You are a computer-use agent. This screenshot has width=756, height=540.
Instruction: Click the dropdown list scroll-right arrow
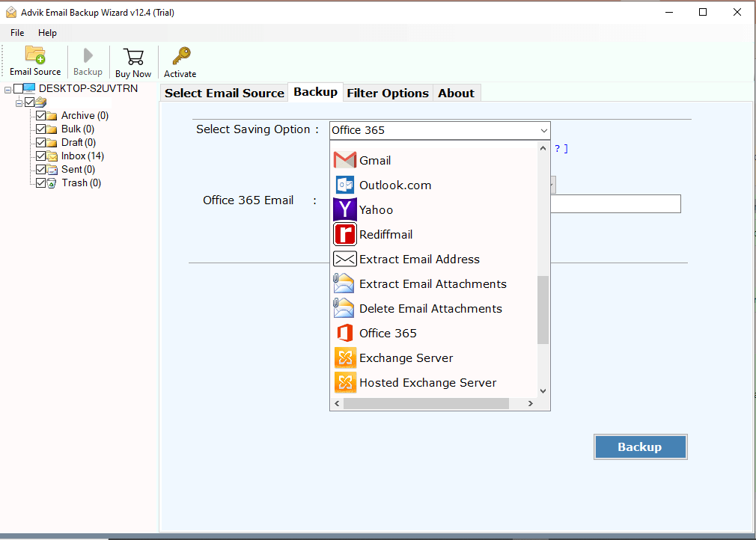531,403
